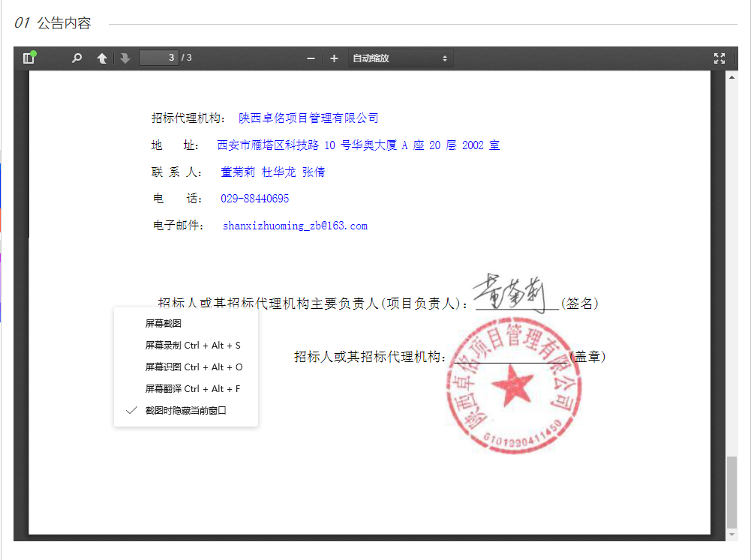This screenshot has width=751, height=560.
Task: Click the shanxizhuoming_zb@163.com email text
Action: point(295,226)
